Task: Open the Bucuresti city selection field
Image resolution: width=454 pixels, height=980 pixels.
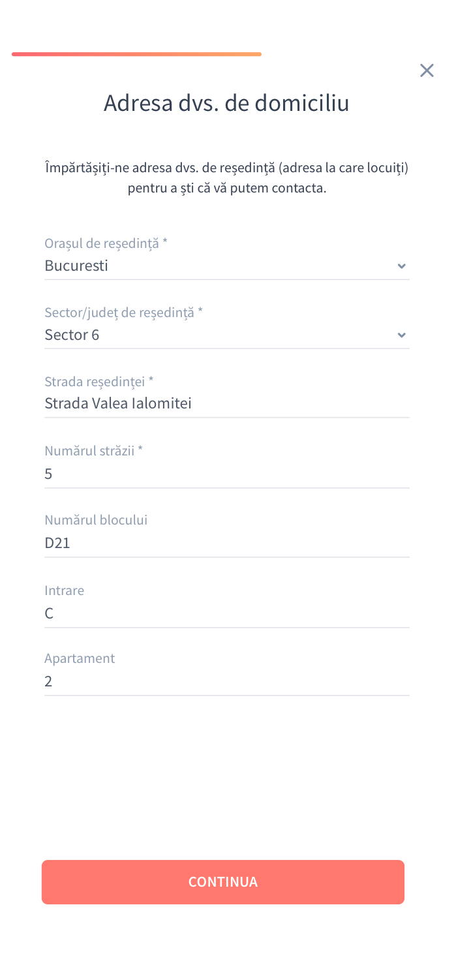Action: (215, 266)
